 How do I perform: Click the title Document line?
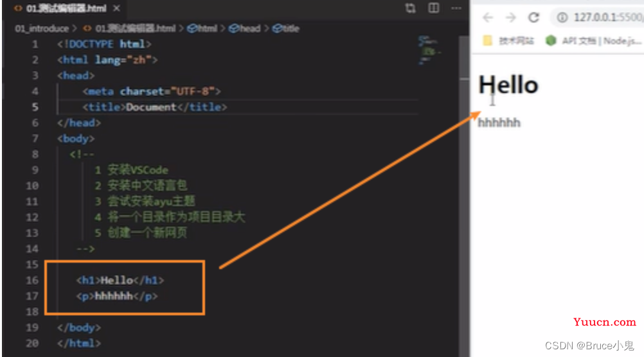pyautogui.click(x=155, y=107)
